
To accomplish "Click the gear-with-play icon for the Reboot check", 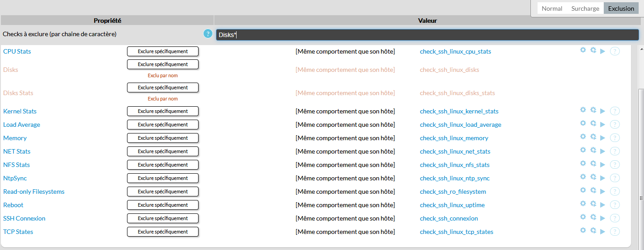I will click(x=593, y=204).
